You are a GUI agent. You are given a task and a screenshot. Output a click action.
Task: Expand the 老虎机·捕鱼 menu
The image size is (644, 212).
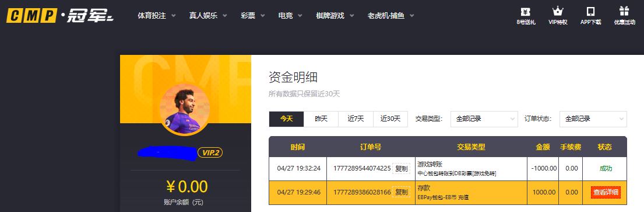tap(391, 16)
